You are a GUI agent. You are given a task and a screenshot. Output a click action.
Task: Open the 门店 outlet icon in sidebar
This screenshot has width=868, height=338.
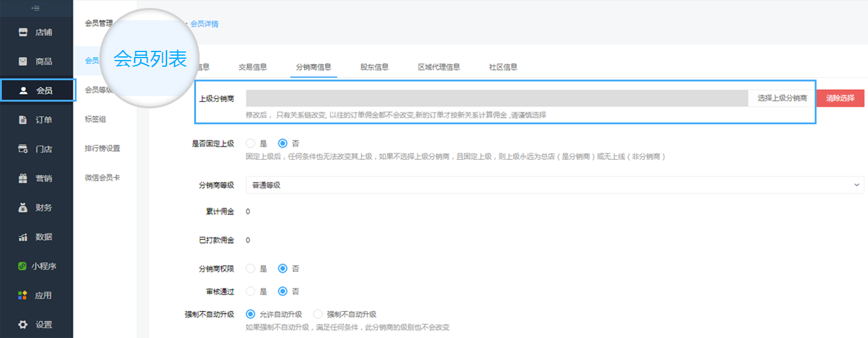point(23,149)
